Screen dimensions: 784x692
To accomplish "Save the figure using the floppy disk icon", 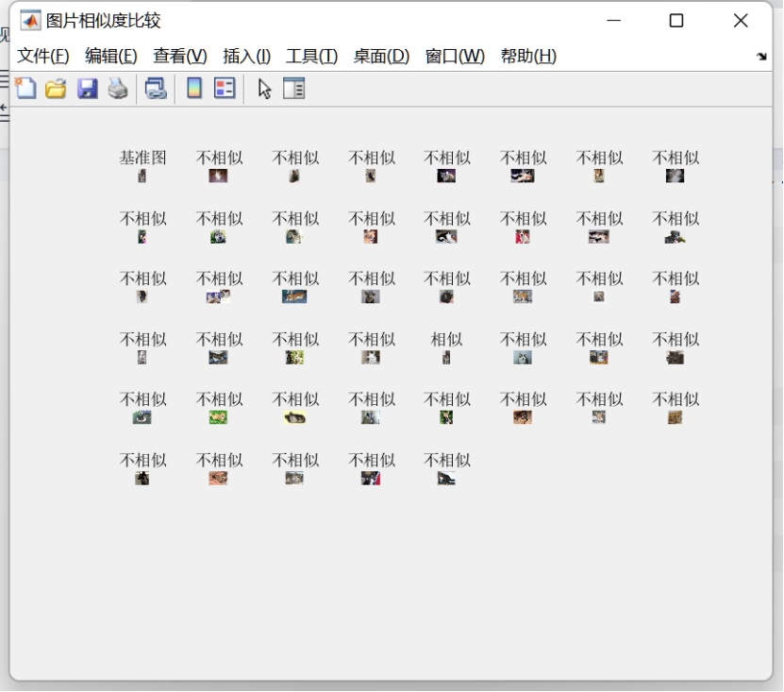I will coord(87,89).
